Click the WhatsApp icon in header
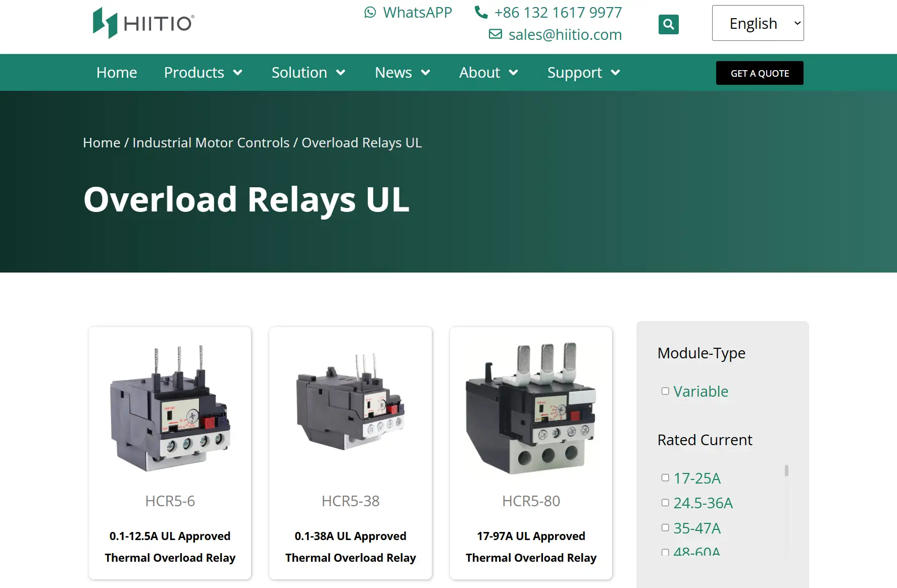 (370, 12)
